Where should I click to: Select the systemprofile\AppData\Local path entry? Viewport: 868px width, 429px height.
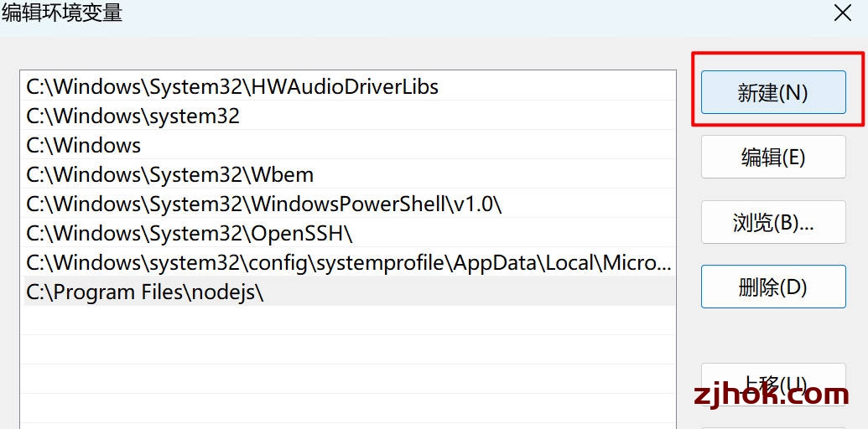tap(349, 262)
